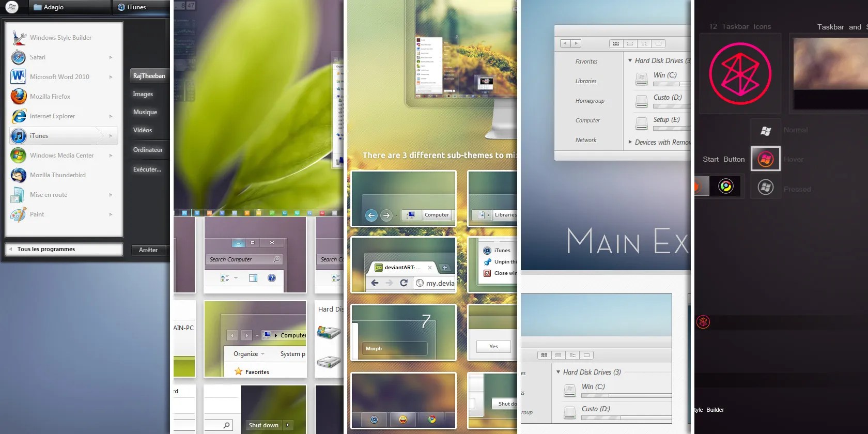Viewport: 868px width, 434px height.
Task: Open Images from the start menu
Action: tap(143, 94)
